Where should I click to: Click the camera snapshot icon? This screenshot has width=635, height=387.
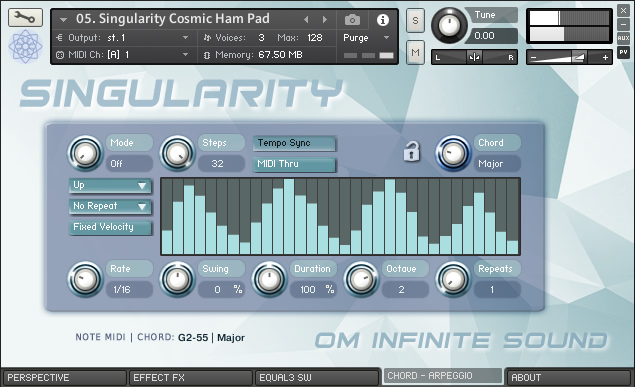click(x=352, y=19)
